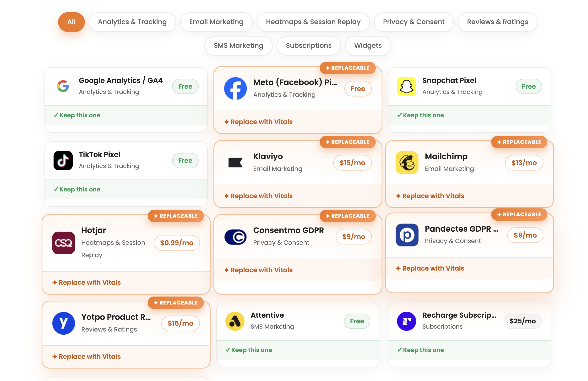Click the Pandectes GDPR blue icon
This screenshot has height=381, width=588.
[x=407, y=235]
